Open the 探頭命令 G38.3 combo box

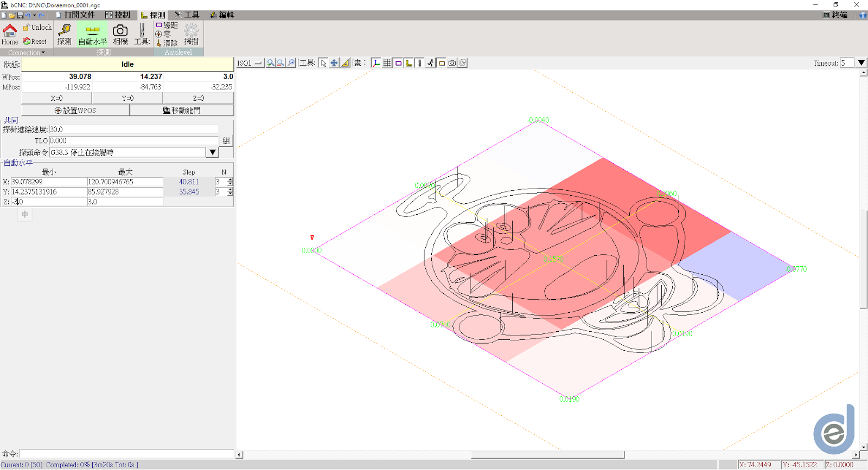point(213,152)
